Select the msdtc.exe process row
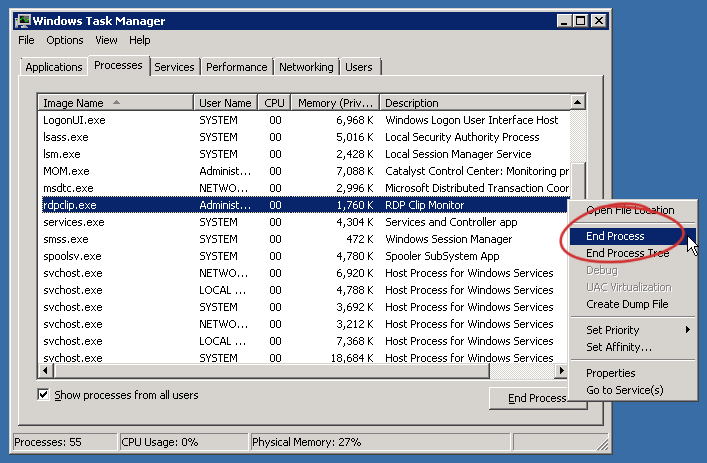 click(304, 188)
